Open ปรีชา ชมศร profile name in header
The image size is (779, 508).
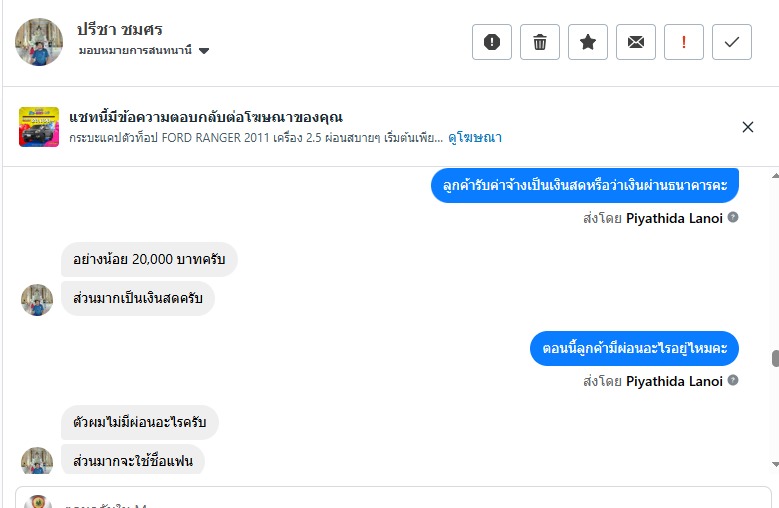119,29
